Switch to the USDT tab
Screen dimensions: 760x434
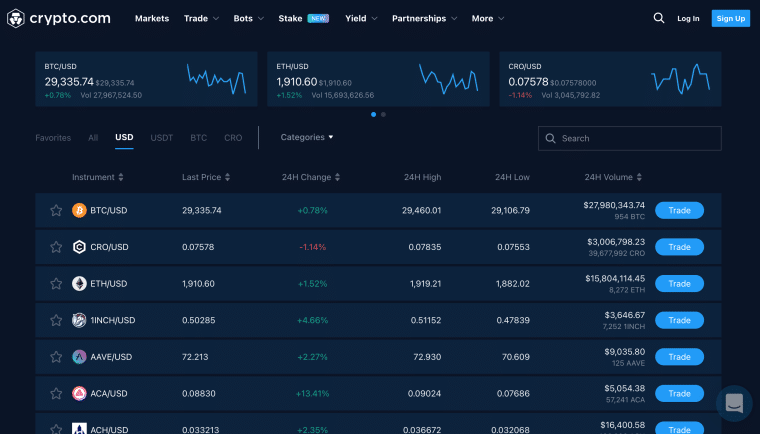(161, 138)
